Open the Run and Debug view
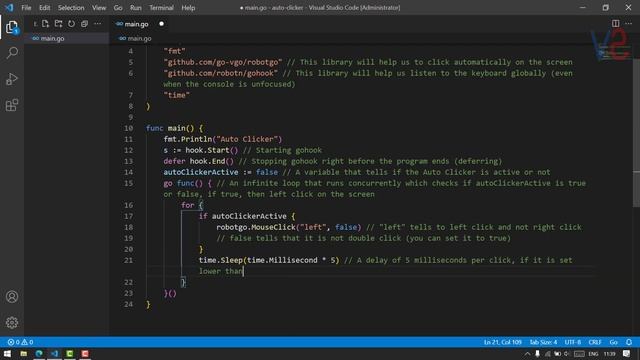Viewport: 640px width, 360px height. pos(12,79)
